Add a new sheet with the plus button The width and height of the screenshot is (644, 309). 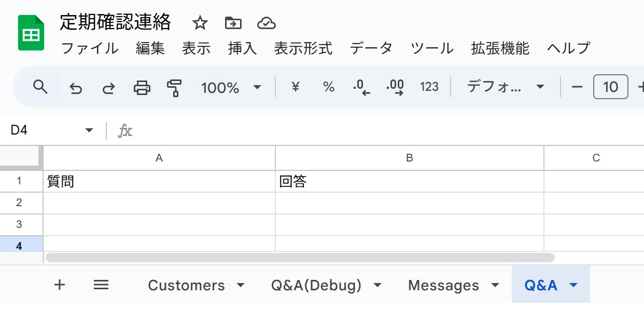[60, 285]
